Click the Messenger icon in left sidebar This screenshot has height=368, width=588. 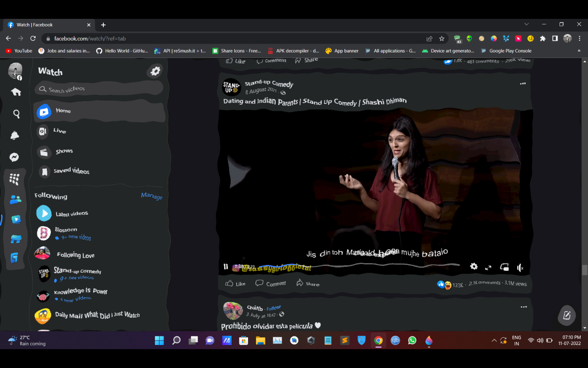[14, 157]
